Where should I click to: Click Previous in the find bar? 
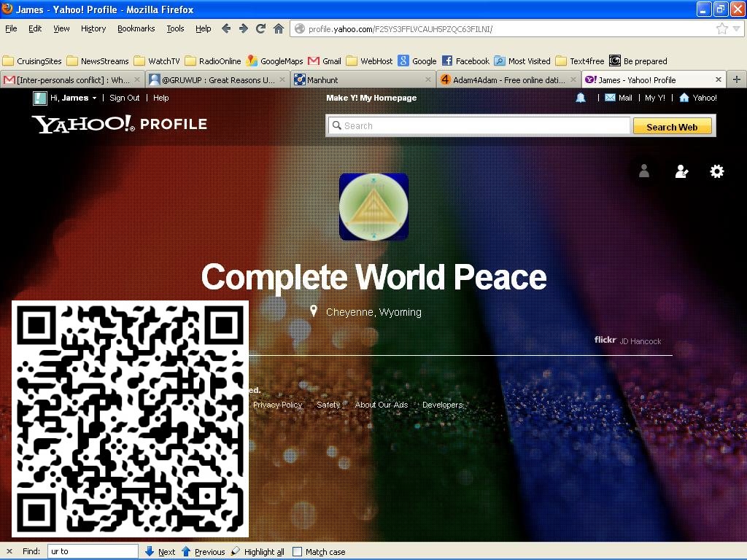coord(204,551)
